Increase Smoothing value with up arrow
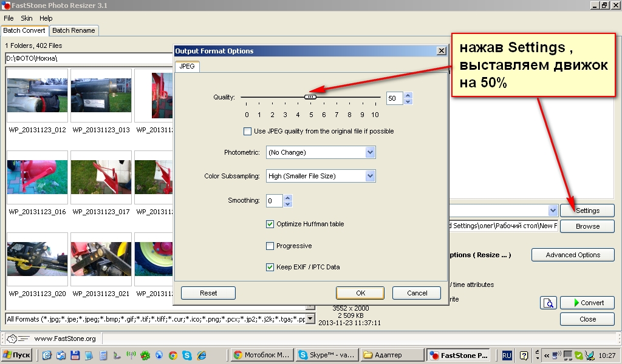Screen dimensions: 622x364 click(288, 197)
